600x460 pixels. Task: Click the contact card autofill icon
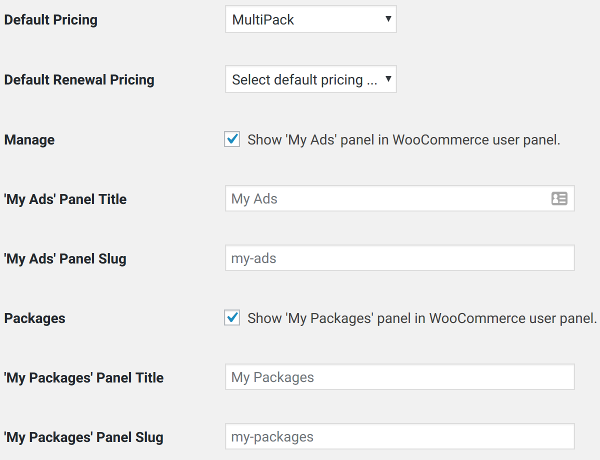(x=559, y=199)
